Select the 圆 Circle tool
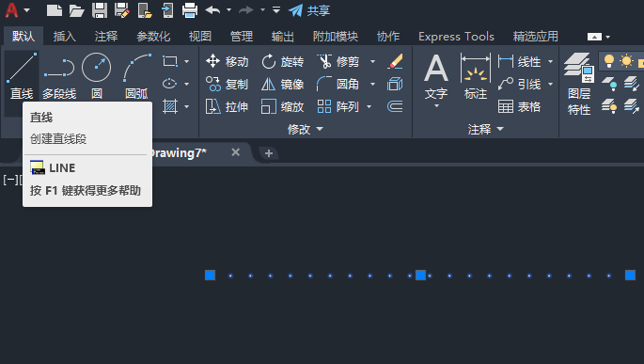 (x=97, y=76)
